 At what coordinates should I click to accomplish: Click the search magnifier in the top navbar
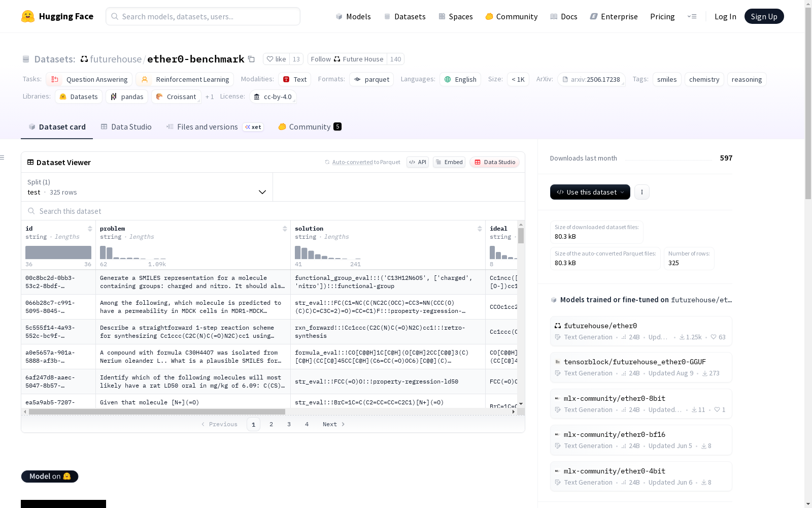[x=115, y=16]
